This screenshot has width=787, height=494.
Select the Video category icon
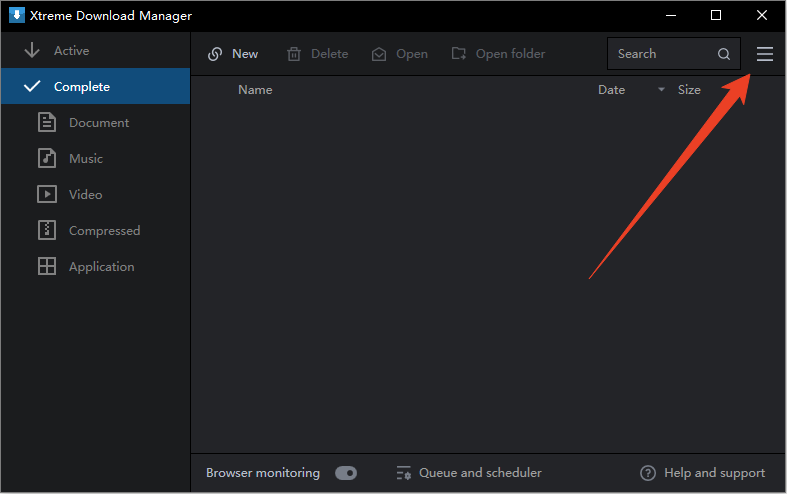pyautogui.click(x=47, y=195)
